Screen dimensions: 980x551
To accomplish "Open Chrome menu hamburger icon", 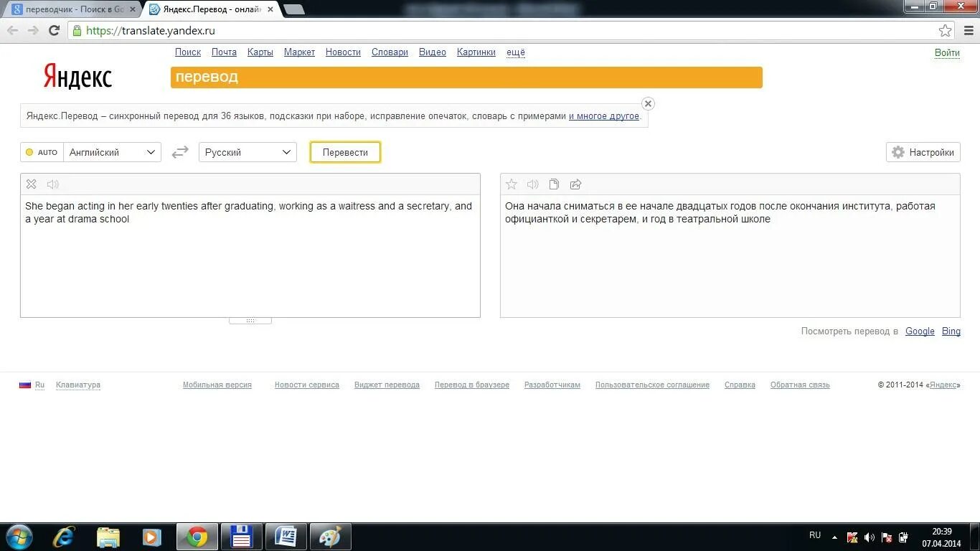I will (x=969, y=30).
